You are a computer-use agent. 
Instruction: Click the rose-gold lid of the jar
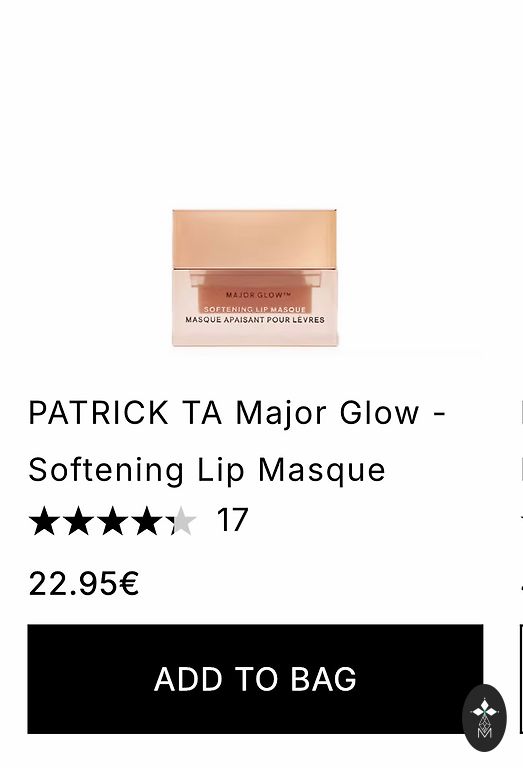click(x=255, y=239)
